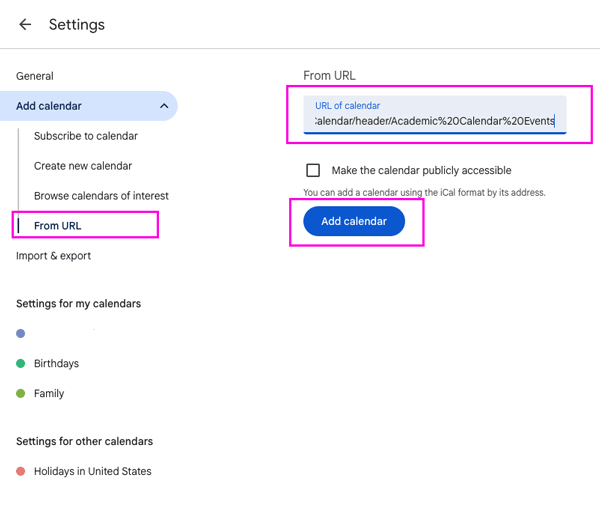Select From URL option
The height and width of the screenshot is (515, 600).
click(x=58, y=226)
